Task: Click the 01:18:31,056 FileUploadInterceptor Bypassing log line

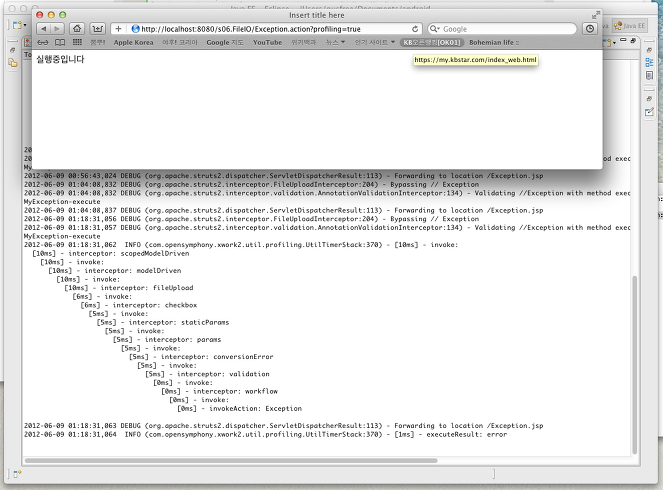Action: tap(251, 219)
